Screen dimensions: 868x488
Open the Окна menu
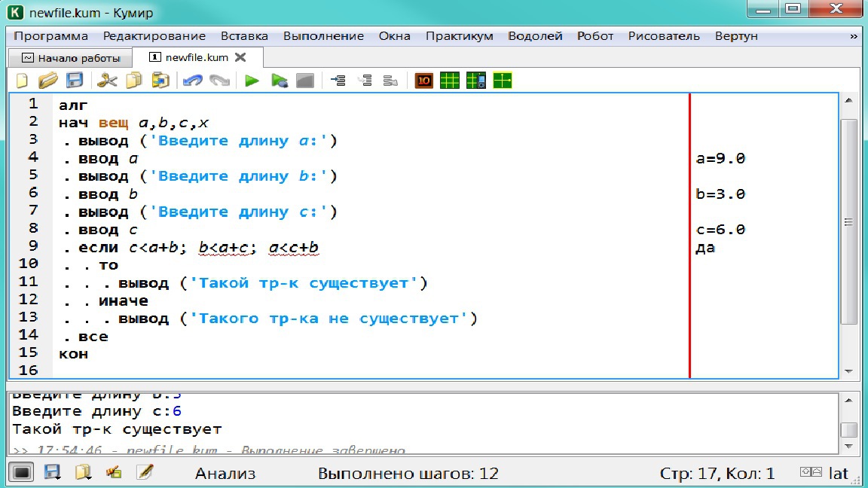coord(395,36)
